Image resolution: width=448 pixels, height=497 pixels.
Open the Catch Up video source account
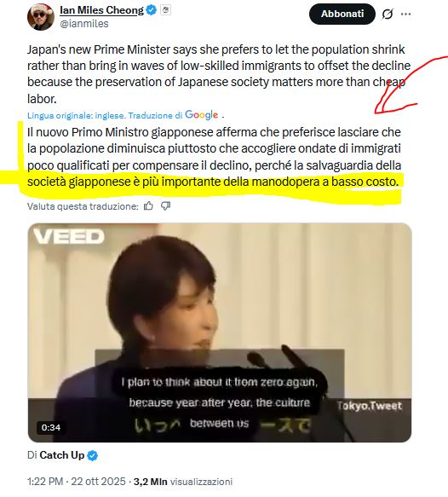(62, 455)
